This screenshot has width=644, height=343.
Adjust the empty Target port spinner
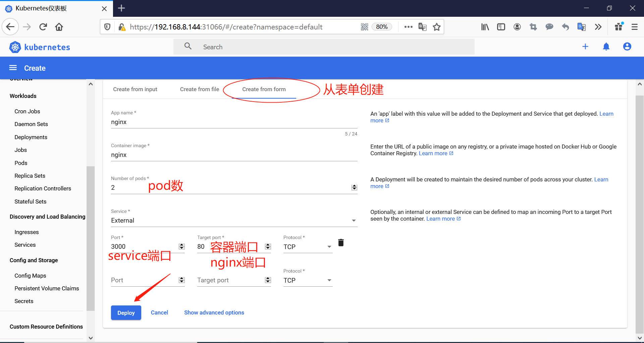click(268, 280)
